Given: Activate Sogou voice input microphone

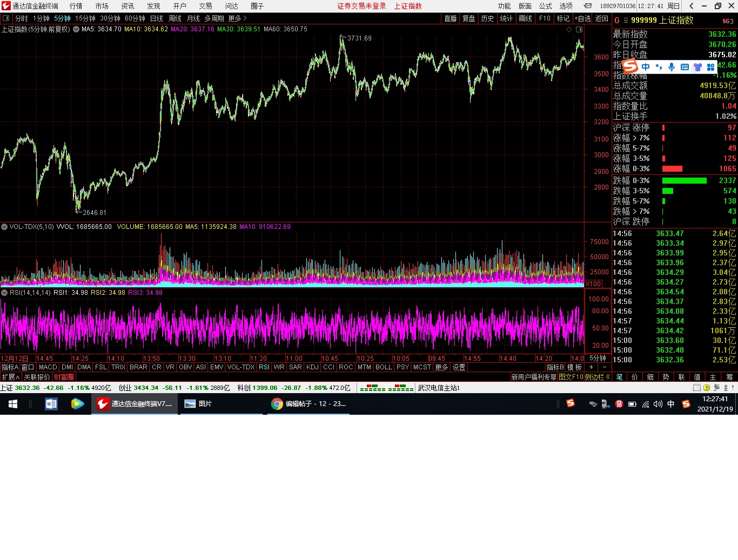Looking at the screenshot, I should click(672, 67).
